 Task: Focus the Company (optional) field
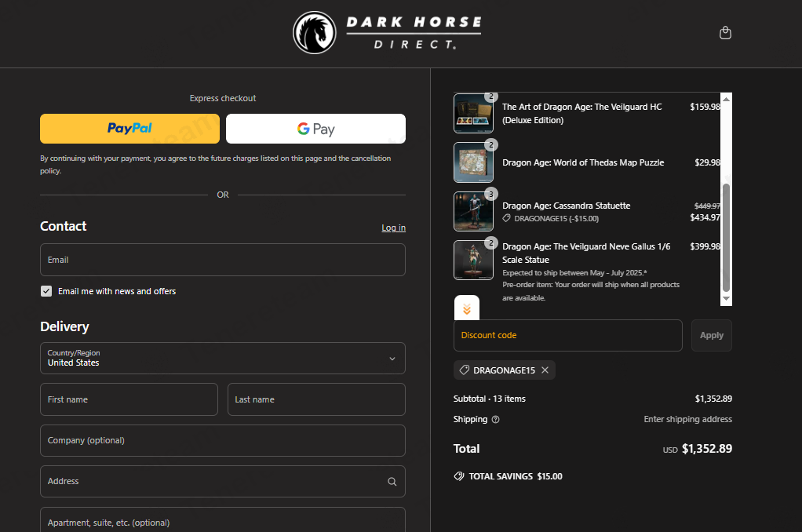223,440
